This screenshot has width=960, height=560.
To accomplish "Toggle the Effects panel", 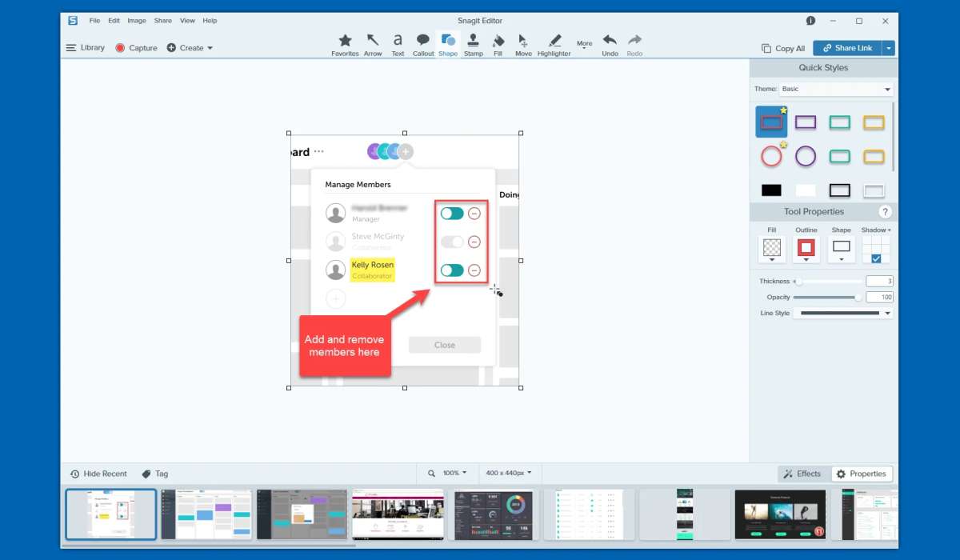I will 802,474.
